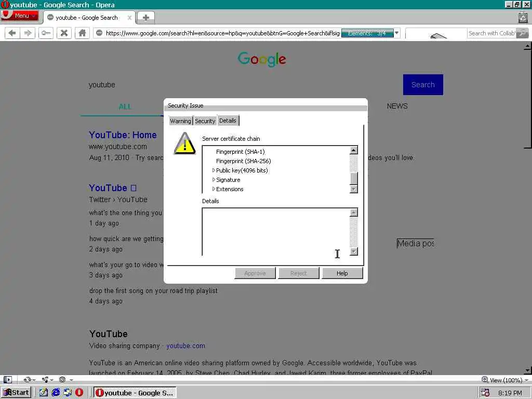Image resolution: width=532 pixels, height=399 pixels.
Task: Open the closed tabs trash icon
Action: tap(523, 17)
